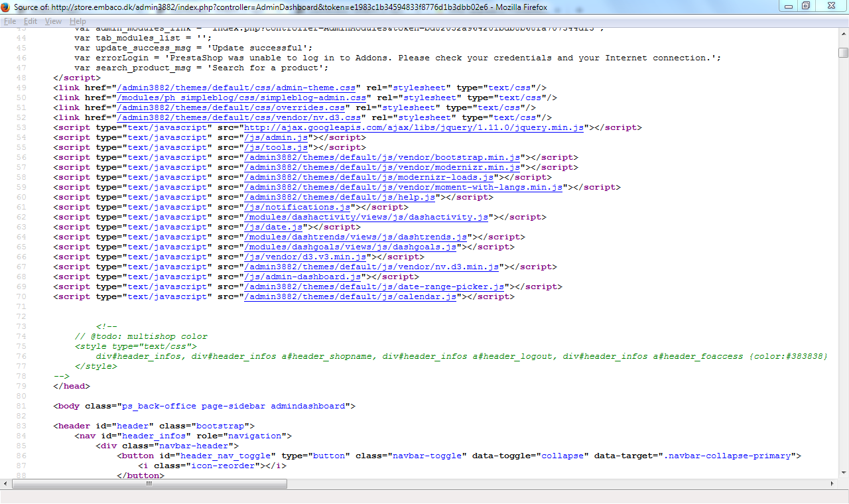Open the File menu
This screenshot has width=849, height=504.
tap(10, 21)
